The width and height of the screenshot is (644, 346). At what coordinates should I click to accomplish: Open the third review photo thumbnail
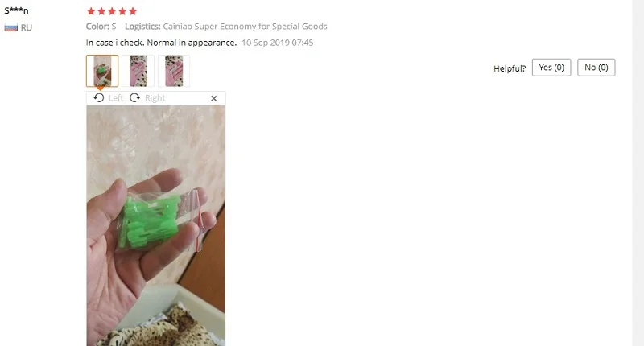[x=174, y=71]
